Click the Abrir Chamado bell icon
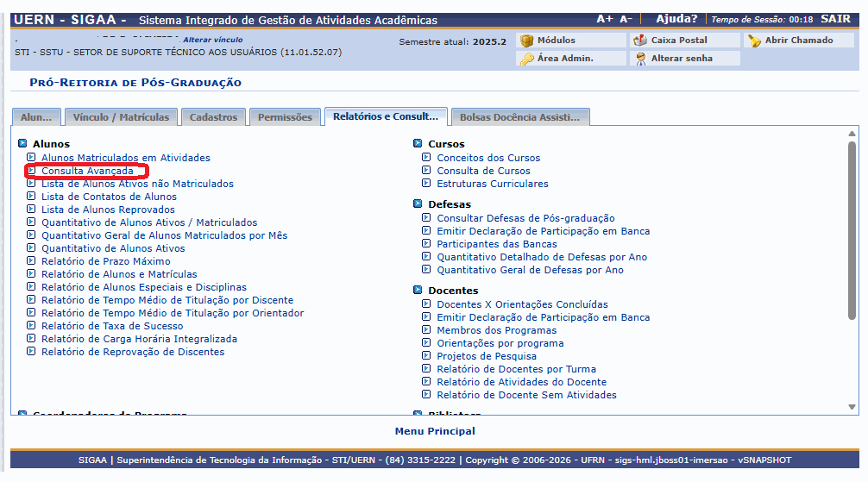 (754, 41)
